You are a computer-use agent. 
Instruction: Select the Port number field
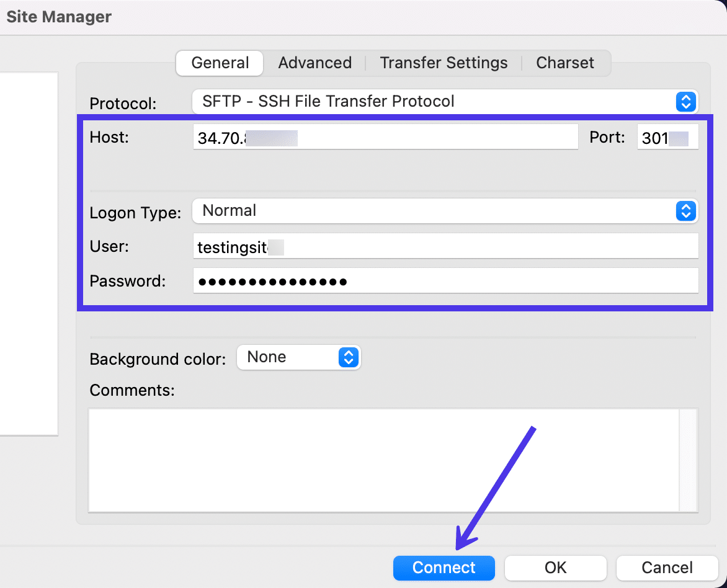click(x=667, y=137)
